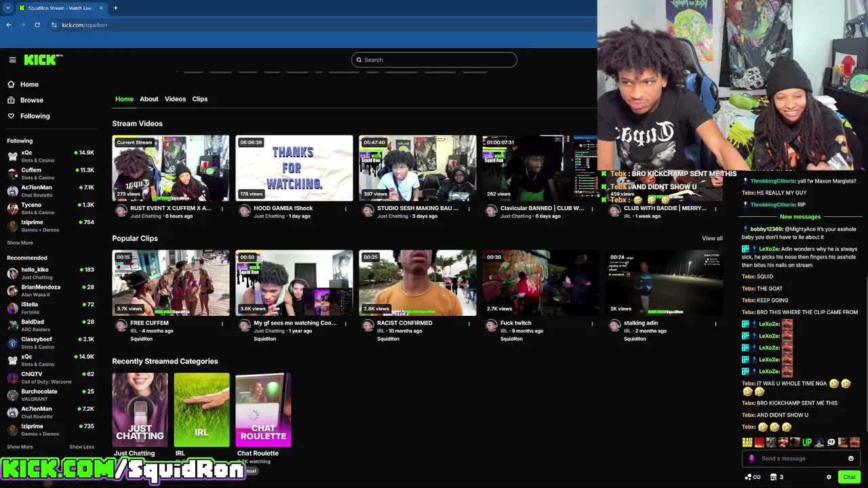Open options for RACIST CONFIRMED clip

click(x=469, y=324)
